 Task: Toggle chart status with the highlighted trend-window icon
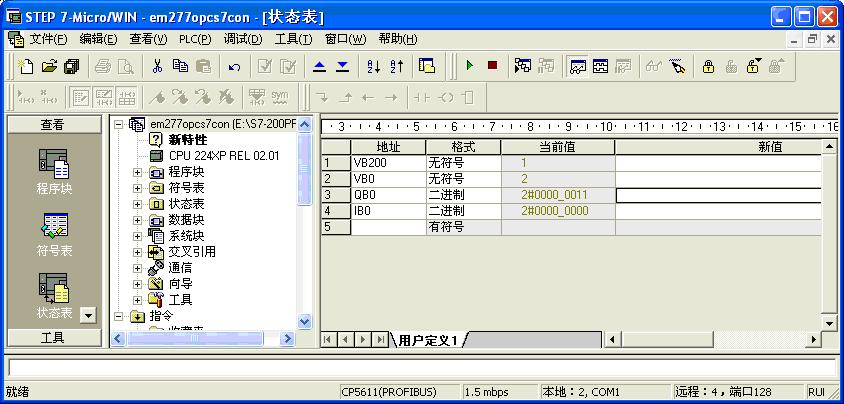pos(578,67)
